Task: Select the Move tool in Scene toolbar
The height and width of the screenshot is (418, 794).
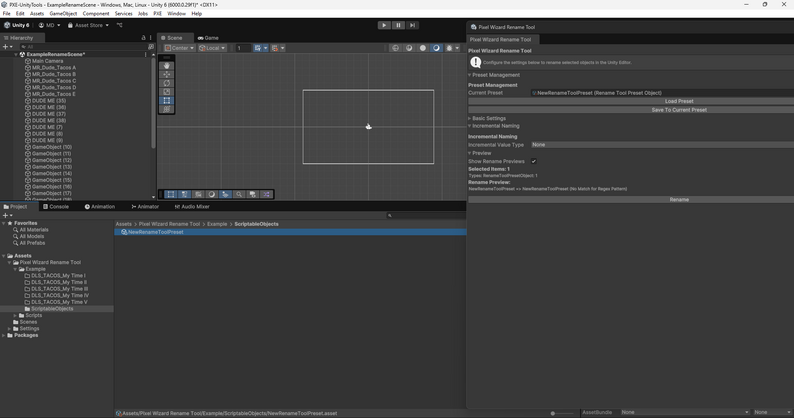Action: click(x=167, y=74)
